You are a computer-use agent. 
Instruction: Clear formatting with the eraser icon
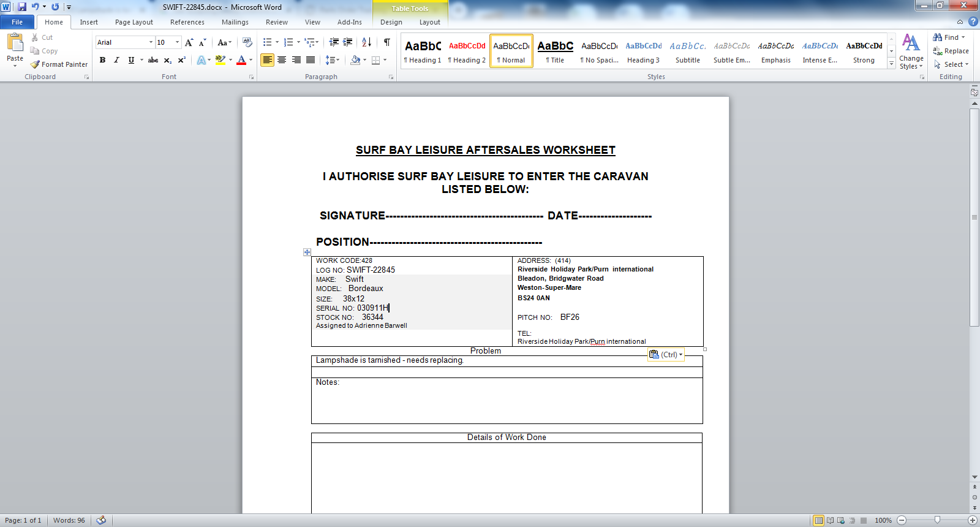[247, 42]
